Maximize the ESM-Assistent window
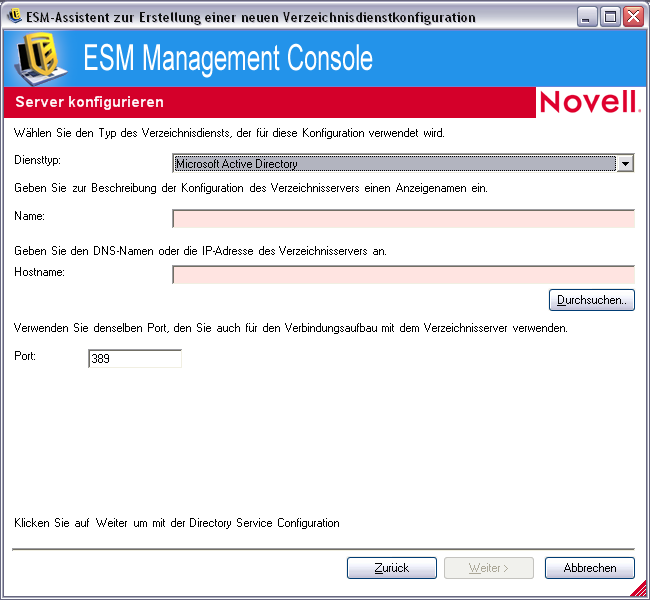The width and height of the screenshot is (650, 600). (x=610, y=17)
